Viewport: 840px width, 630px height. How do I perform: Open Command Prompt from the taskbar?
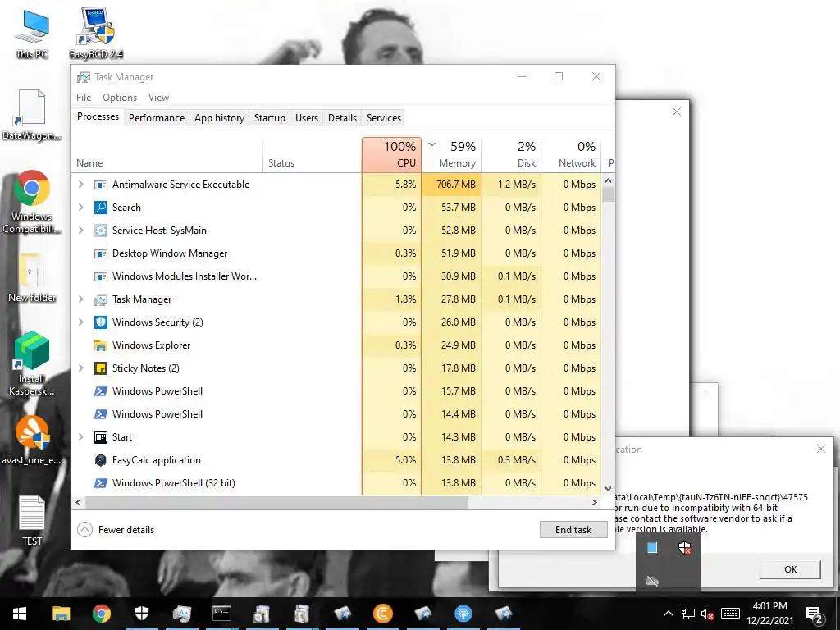[221, 614]
